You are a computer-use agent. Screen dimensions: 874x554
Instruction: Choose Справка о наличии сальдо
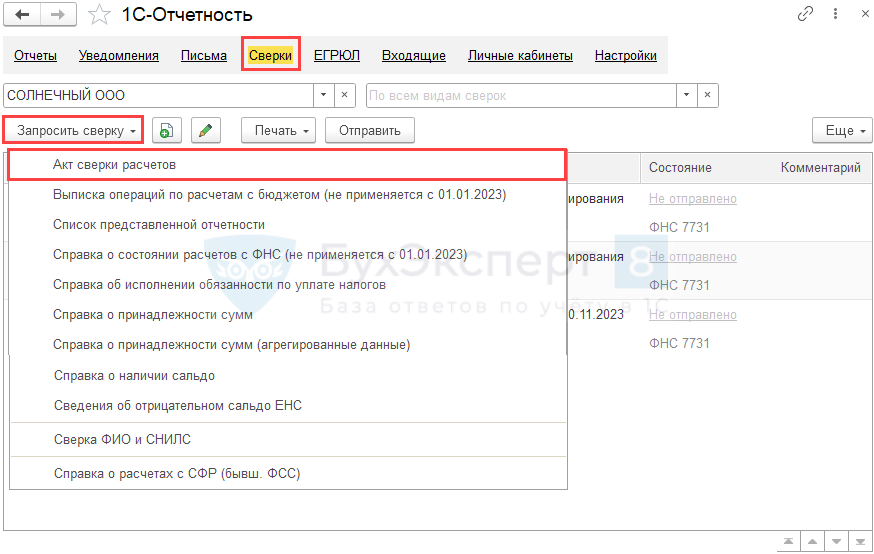(x=134, y=376)
